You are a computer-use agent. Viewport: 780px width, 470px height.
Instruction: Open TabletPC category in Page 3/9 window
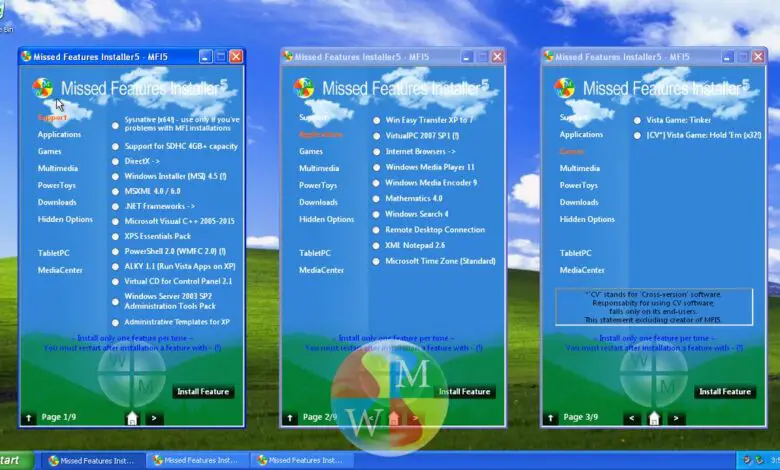click(576, 253)
